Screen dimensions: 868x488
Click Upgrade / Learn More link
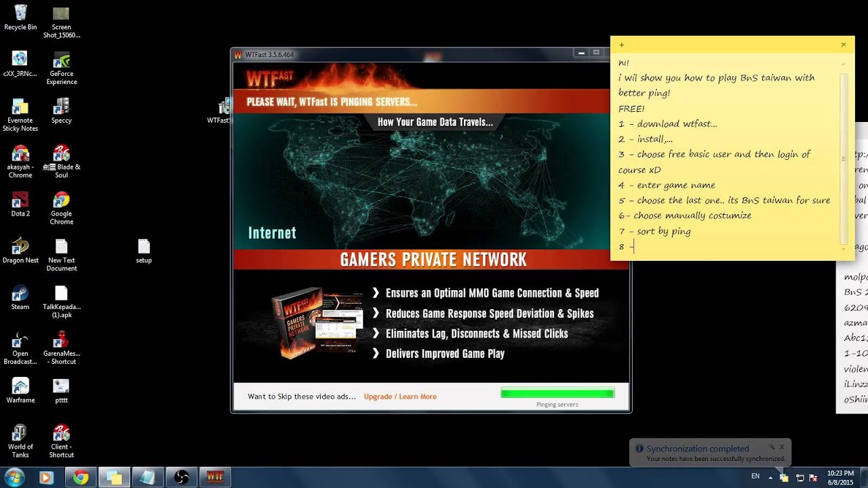tap(400, 396)
